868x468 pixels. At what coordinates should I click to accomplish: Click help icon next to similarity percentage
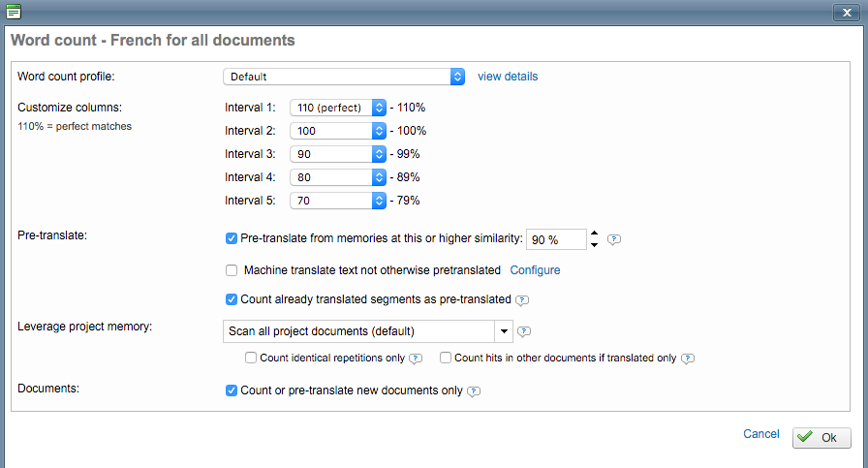(x=613, y=239)
